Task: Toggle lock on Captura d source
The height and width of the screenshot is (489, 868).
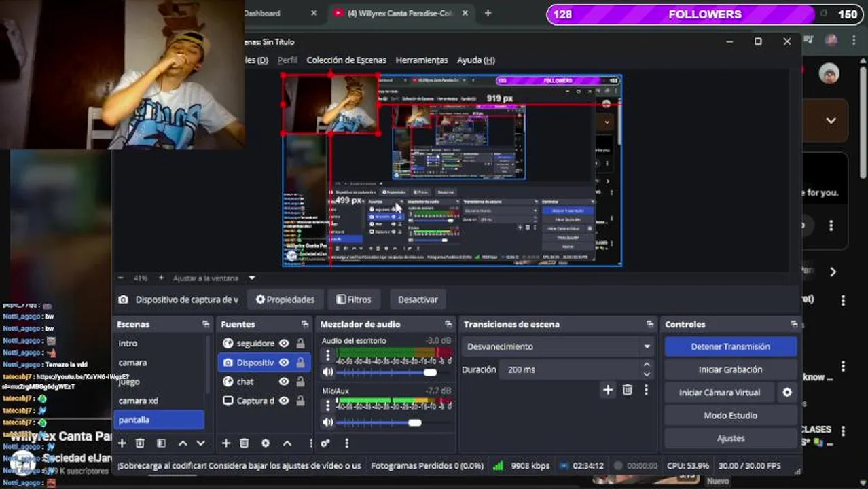Action: point(300,401)
